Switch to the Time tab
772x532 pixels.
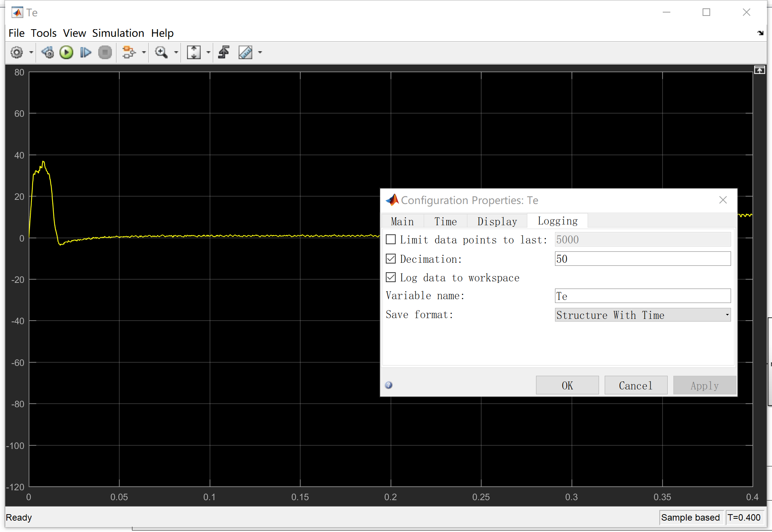click(x=445, y=221)
